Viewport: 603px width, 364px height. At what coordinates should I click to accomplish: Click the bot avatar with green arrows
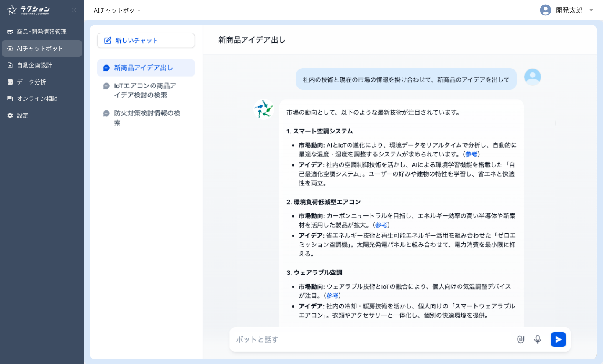[264, 109]
